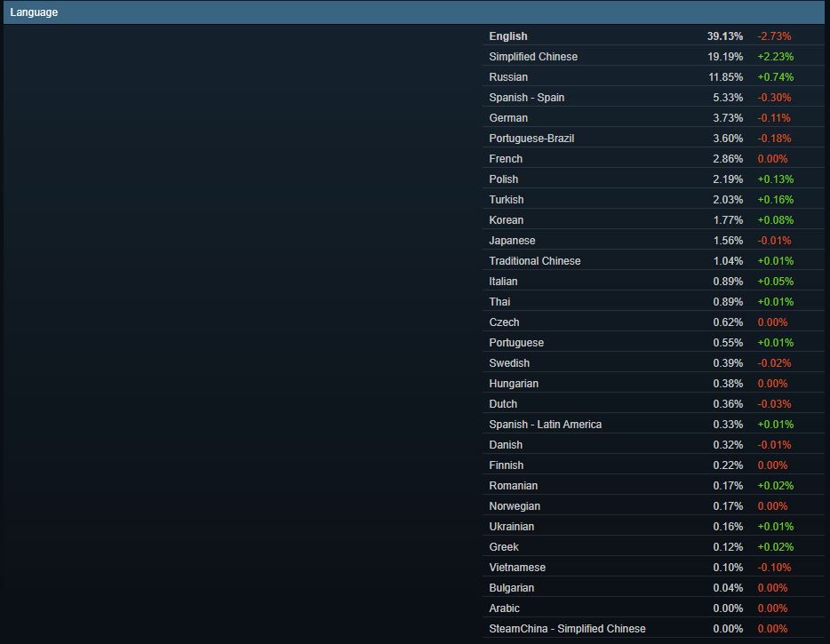The image size is (830, 644).
Task: Select the Vietnamese language row
Action: coord(653,568)
